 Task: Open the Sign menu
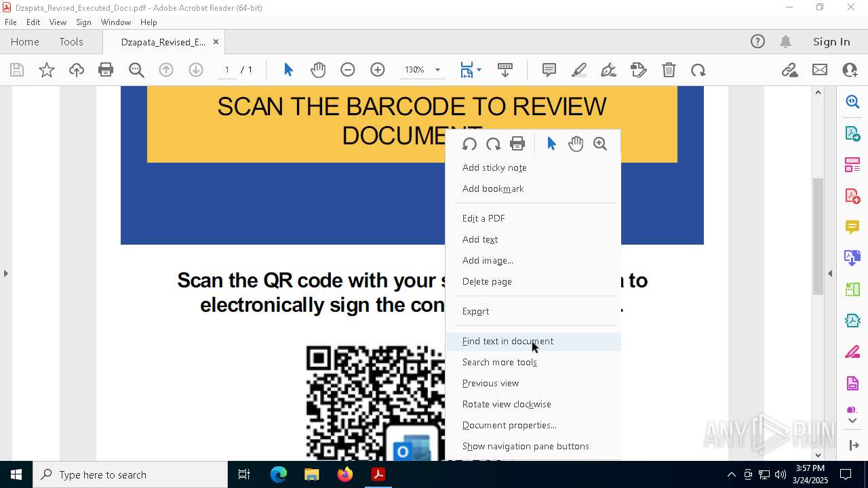point(83,22)
